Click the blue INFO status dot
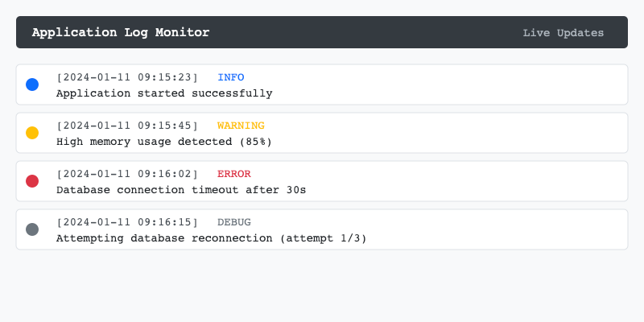The image size is (644, 322). pyautogui.click(x=32, y=85)
